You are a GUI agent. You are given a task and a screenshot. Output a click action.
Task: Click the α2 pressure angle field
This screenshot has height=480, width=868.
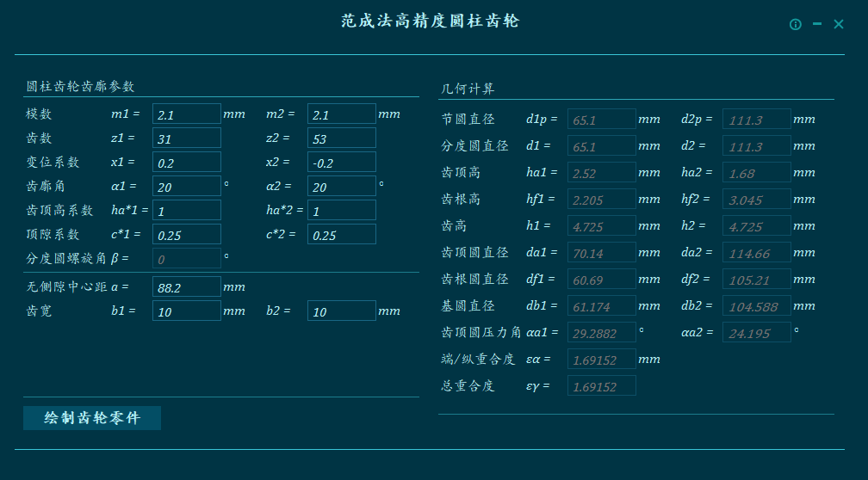[342, 187]
